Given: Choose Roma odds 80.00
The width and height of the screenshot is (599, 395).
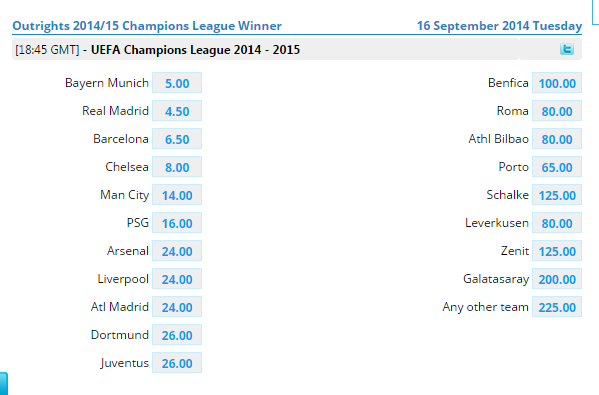Looking at the screenshot, I should (x=557, y=111).
